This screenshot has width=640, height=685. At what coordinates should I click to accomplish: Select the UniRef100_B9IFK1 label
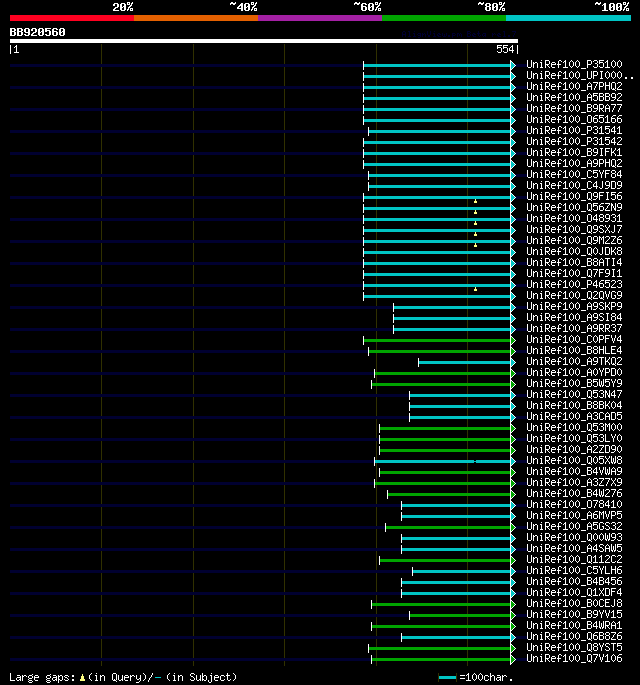574,152
